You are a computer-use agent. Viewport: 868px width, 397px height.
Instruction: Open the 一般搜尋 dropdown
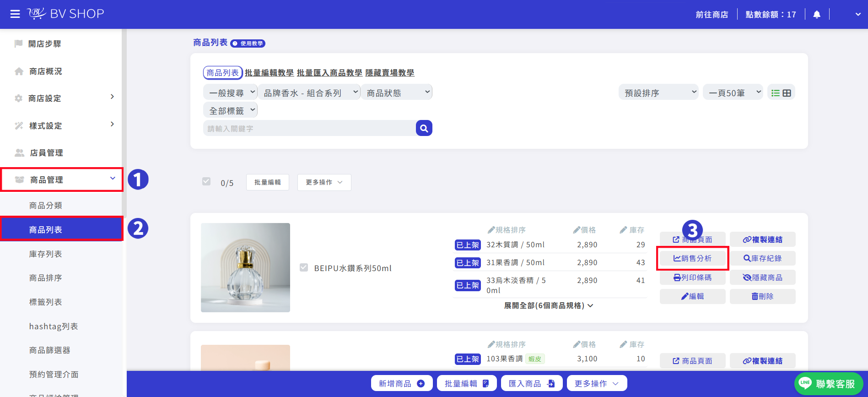(230, 92)
